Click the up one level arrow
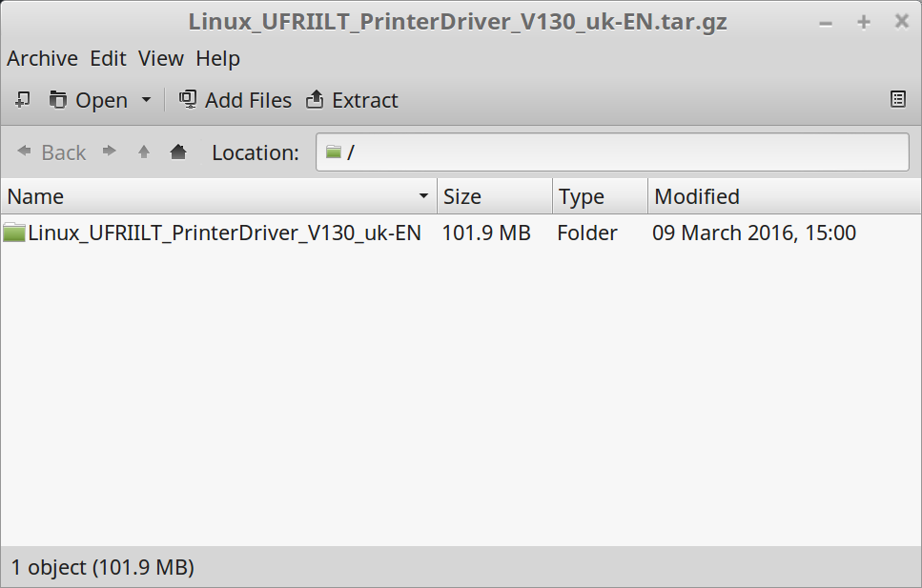This screenshot has height=588, width=922. pyautogui.click(x=144, y=152)
